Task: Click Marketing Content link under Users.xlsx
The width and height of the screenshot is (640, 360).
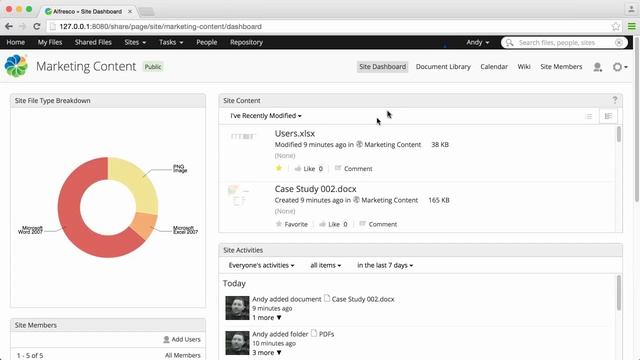Action: [392, 144]
